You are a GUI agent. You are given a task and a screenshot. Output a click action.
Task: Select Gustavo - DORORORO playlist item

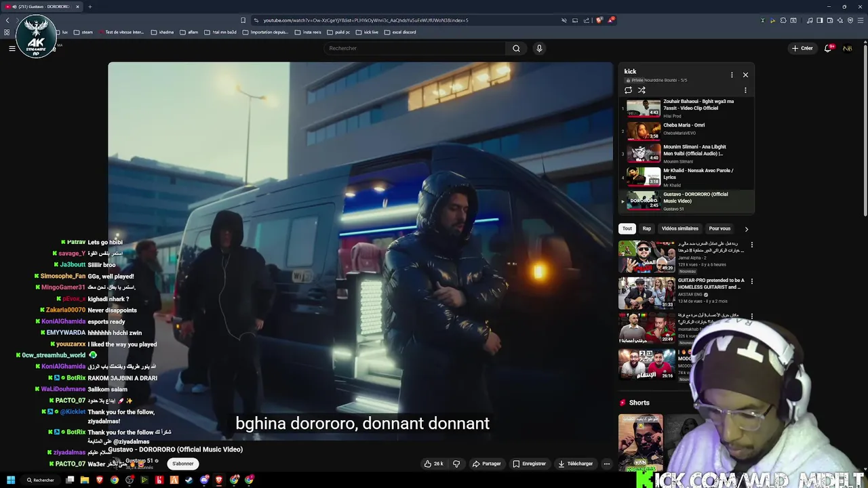(x=686, y=201)
